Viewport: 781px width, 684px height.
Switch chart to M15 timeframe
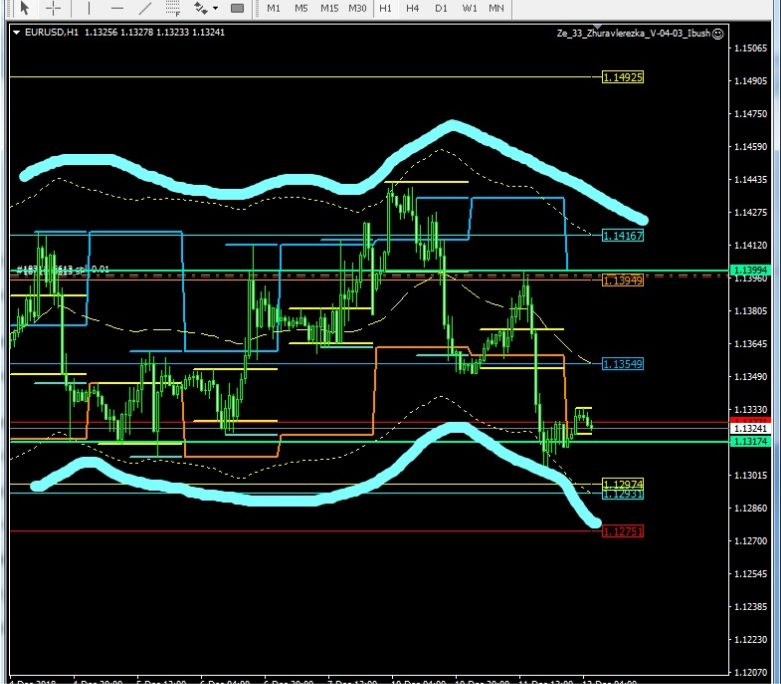(x=329, y=8)
